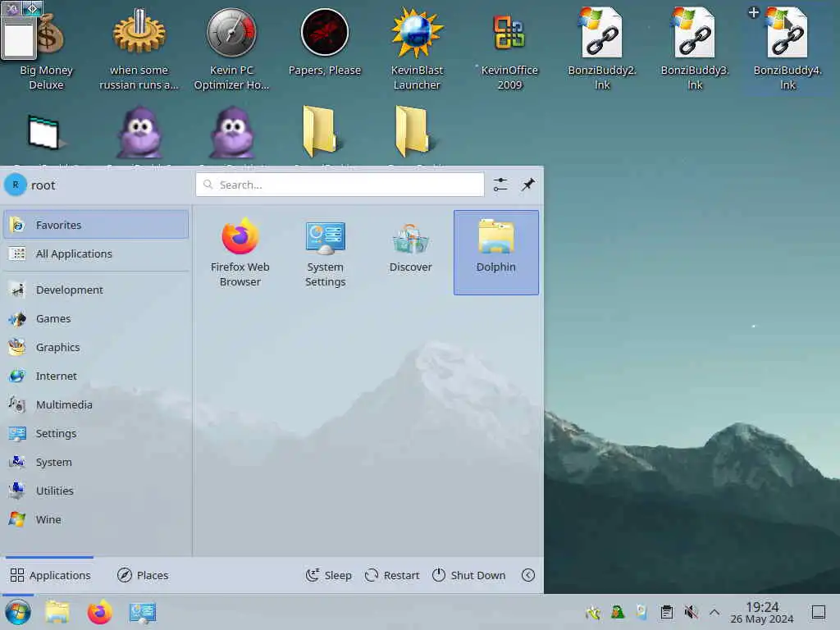
Task: Expand more session options arrow
Action: click(x=528, y=575)
